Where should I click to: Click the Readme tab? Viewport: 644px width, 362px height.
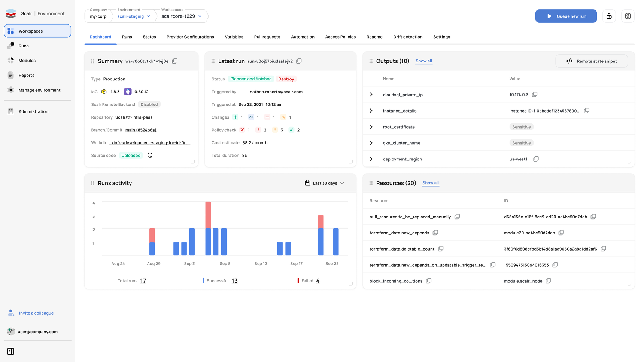pos(374,37)
